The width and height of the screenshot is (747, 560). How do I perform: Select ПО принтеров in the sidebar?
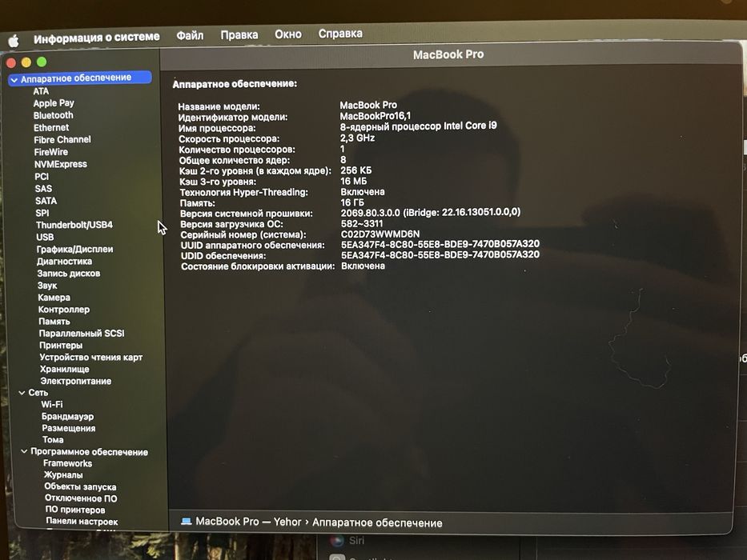(74, 510)
